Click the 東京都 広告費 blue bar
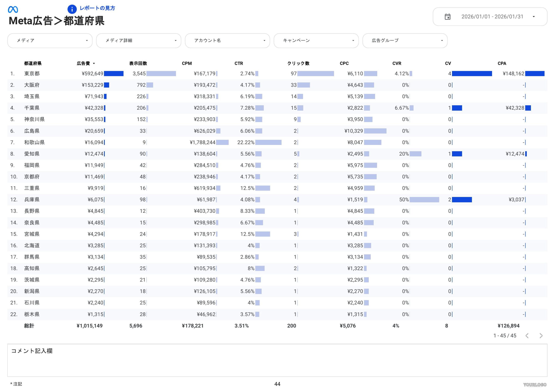Viewport: 555px width, 392px height. (x=114, y=73)
